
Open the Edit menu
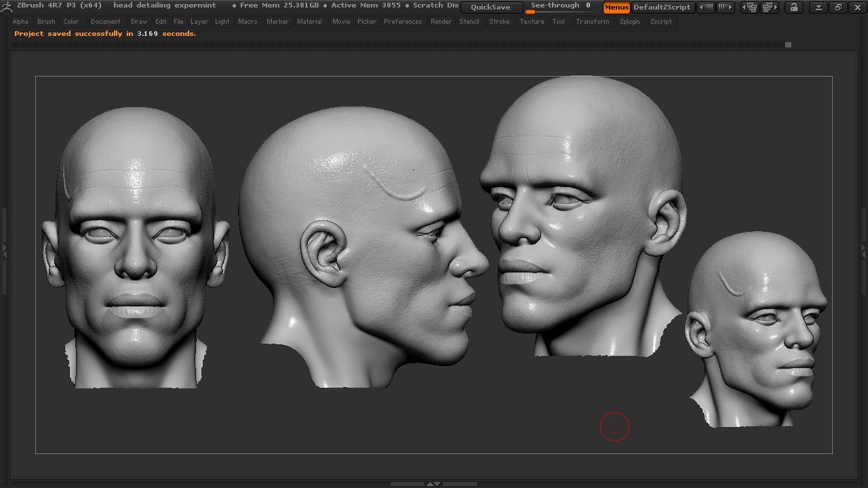161,22
